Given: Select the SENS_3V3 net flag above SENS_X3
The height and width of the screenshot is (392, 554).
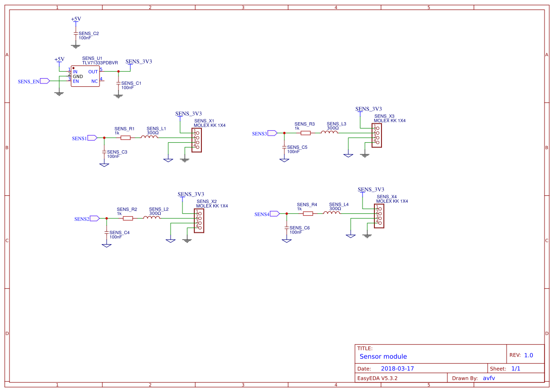Looking at the screenshot, I should coord(369,109).
